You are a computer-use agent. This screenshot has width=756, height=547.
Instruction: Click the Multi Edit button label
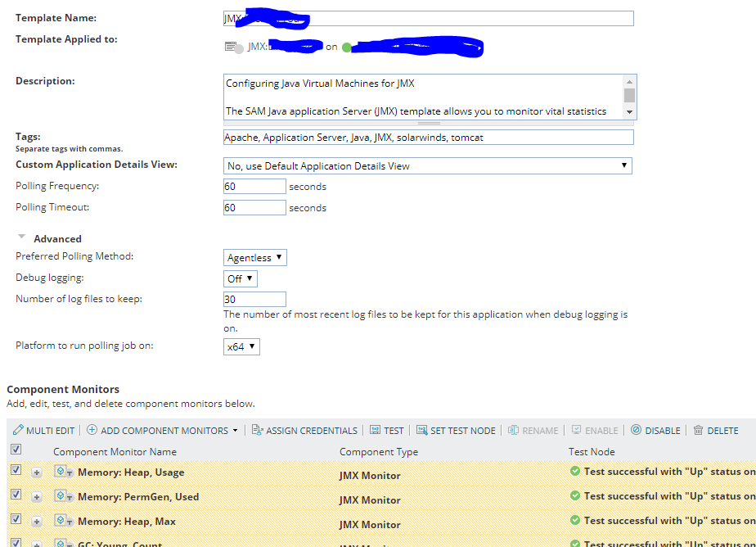pyautogui.click(x=50, y=431)
